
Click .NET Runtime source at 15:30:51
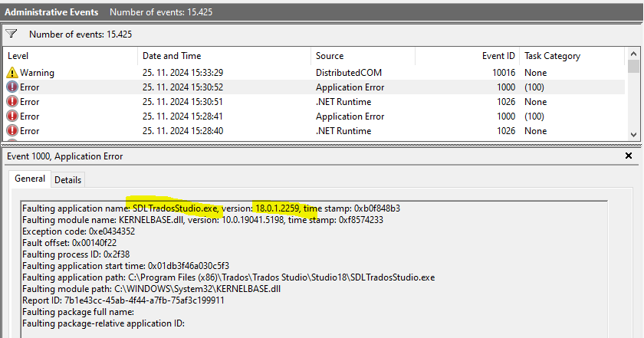(x=343, y=101)
